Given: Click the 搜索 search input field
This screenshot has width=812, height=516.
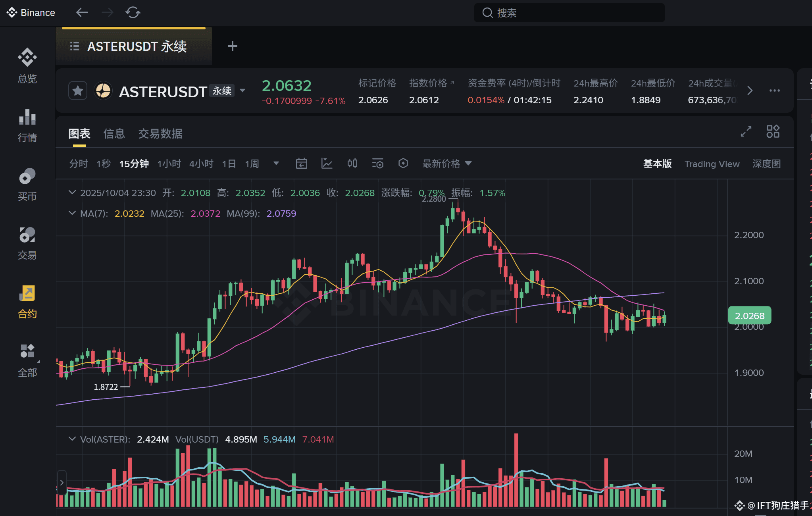Looking at the screenshot, I should point(569,13).
